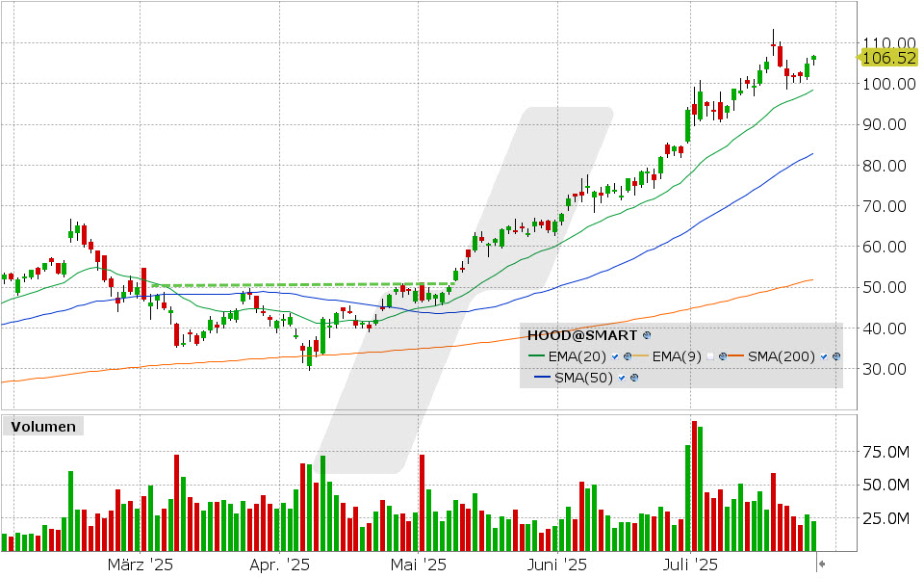Screen dimensions: 924x578
Task: Click the 50.0M volume axis label
Action: pos(886,486)
